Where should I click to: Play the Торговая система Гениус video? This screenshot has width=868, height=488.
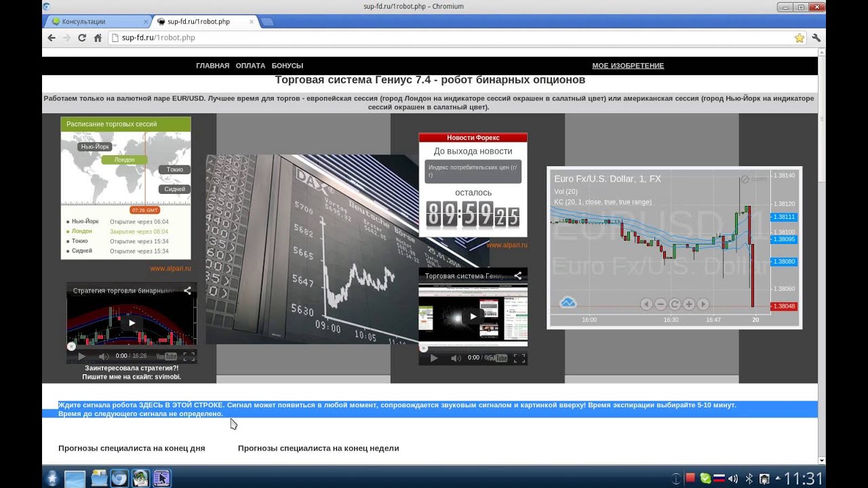[473, 316]
